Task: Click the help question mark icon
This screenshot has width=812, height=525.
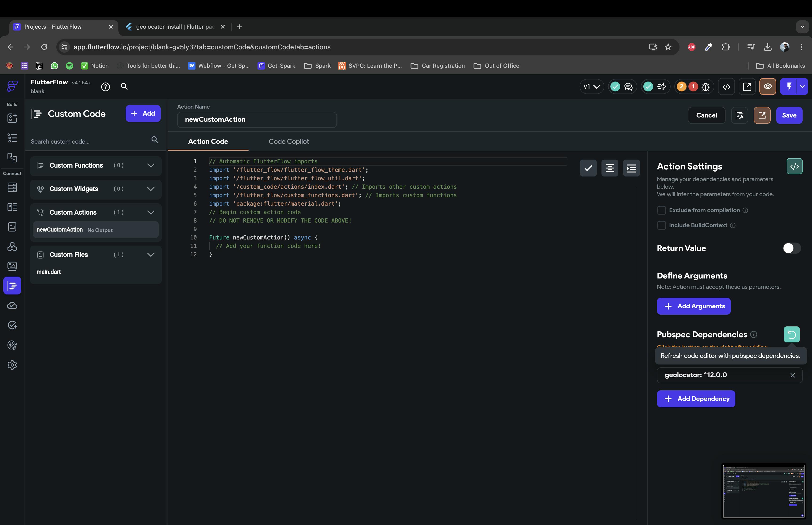Action: 105,87
